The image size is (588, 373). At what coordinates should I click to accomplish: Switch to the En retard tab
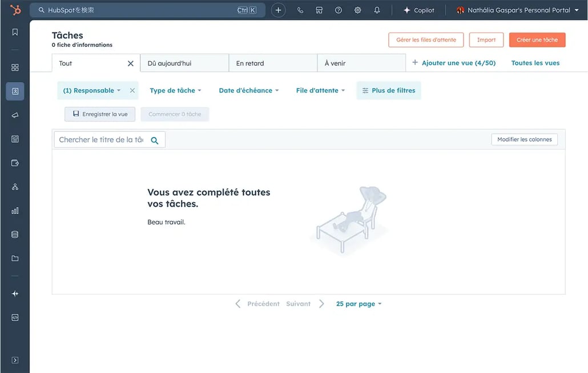click(272, 63)
